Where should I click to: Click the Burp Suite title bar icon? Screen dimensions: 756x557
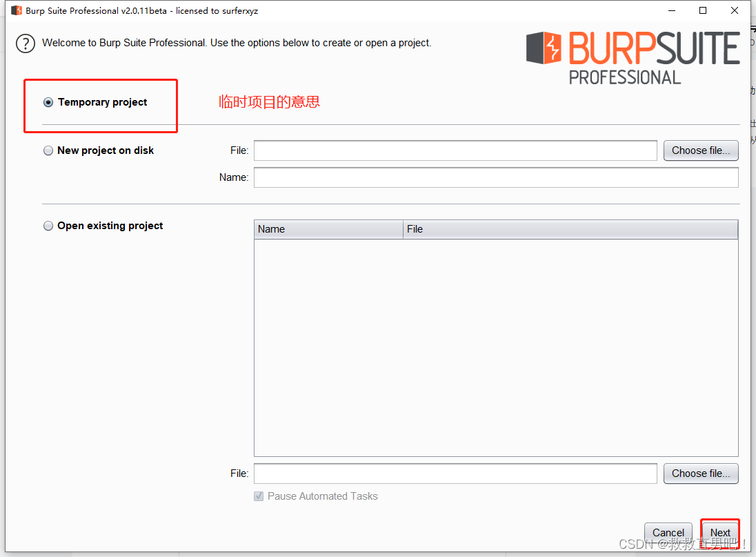[x=17, y=10]
